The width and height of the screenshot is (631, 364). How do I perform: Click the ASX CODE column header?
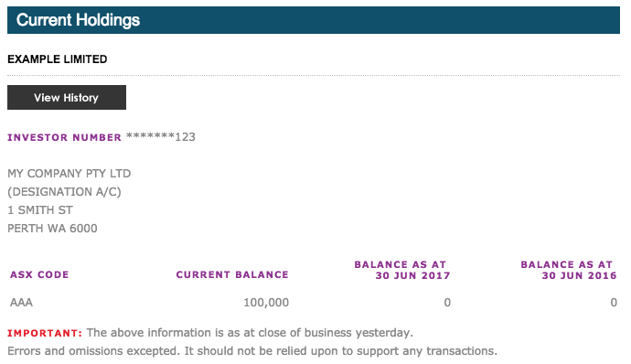point(39,274)
